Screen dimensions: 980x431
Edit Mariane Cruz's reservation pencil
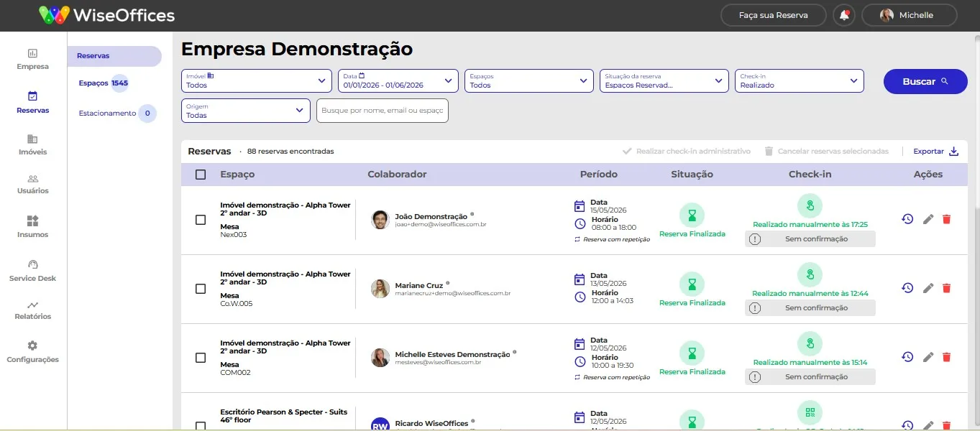(x=928, y=288)
